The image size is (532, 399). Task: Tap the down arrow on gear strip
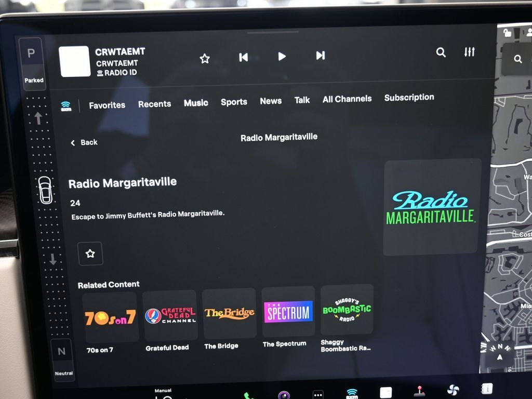(x=53, y=259)
